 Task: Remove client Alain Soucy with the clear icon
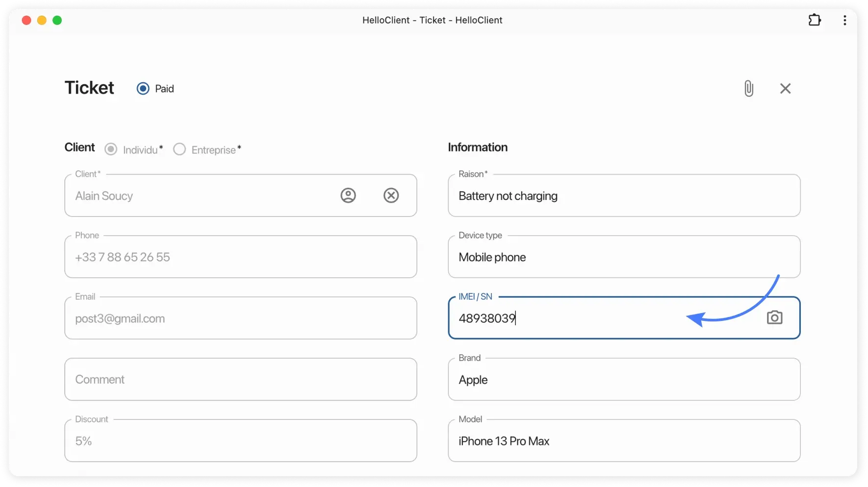[x=391, y=195]
